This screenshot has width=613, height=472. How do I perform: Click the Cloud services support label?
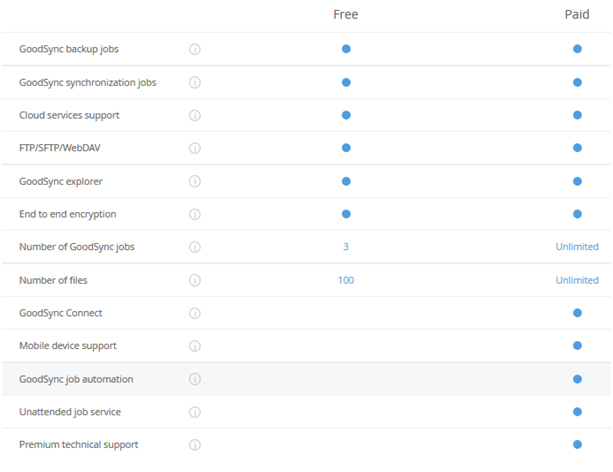point(69,115)
